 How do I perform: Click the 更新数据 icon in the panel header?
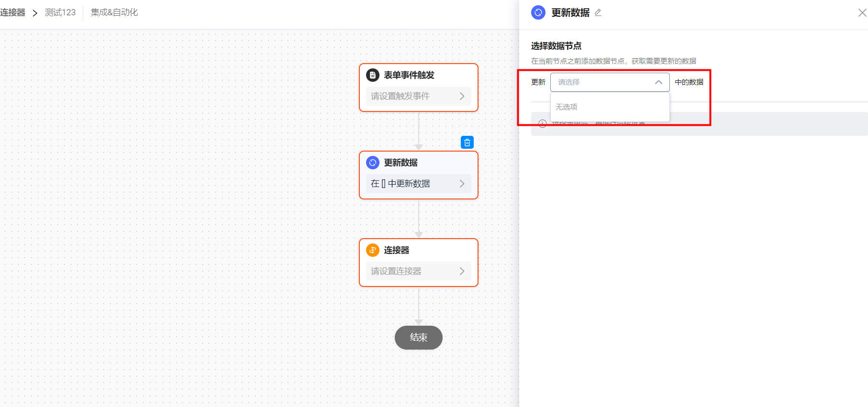click(x=538, y=12)
